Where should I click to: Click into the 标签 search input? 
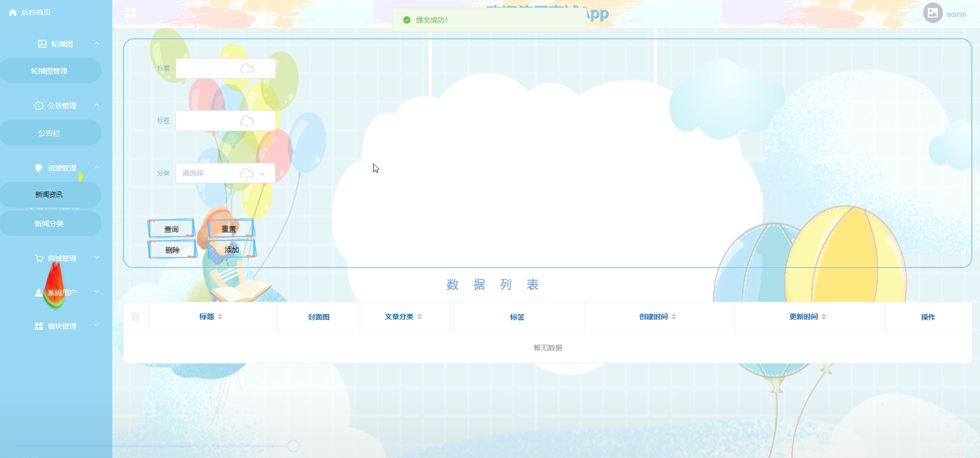click(x=226, y=120)
